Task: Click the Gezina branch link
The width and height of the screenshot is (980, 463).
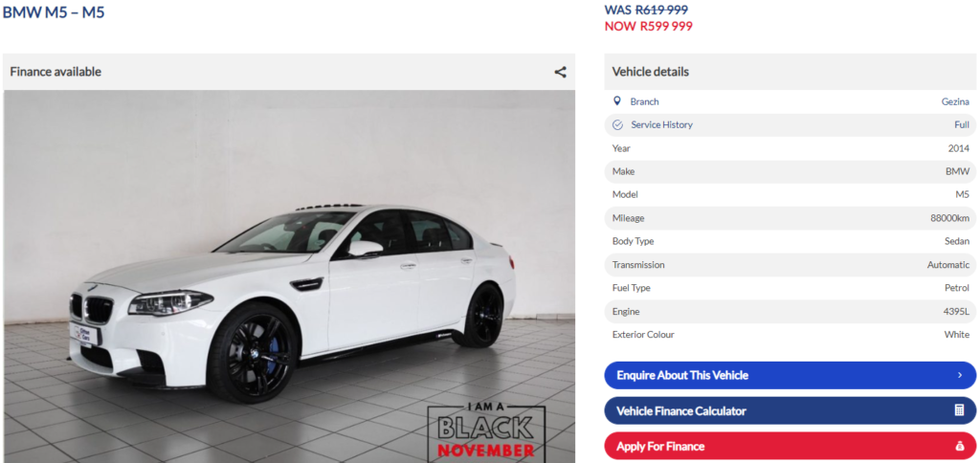Action: pyautogui.click(x=955, y=101)
